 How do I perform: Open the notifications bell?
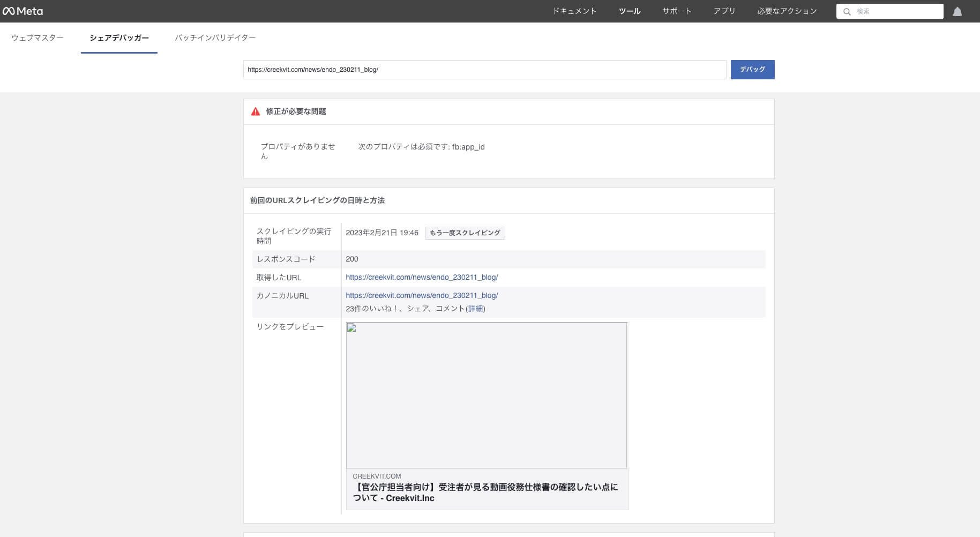coord(957,11)
